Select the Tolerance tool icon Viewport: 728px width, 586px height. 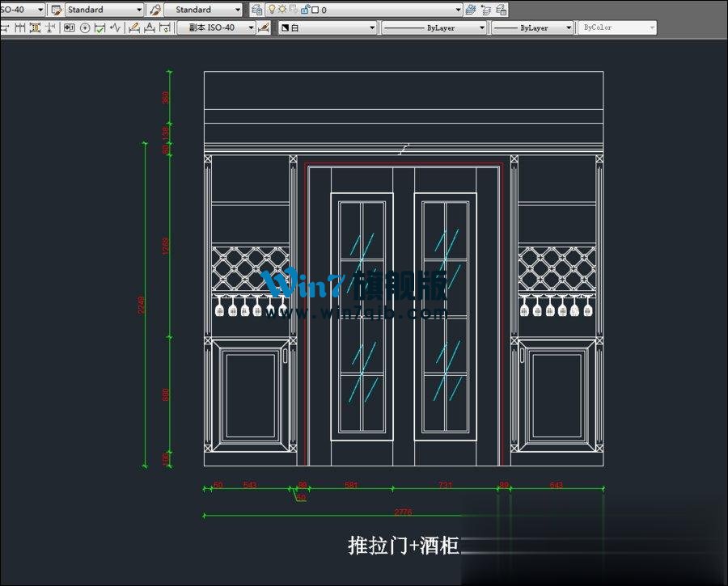click(70, 27)
